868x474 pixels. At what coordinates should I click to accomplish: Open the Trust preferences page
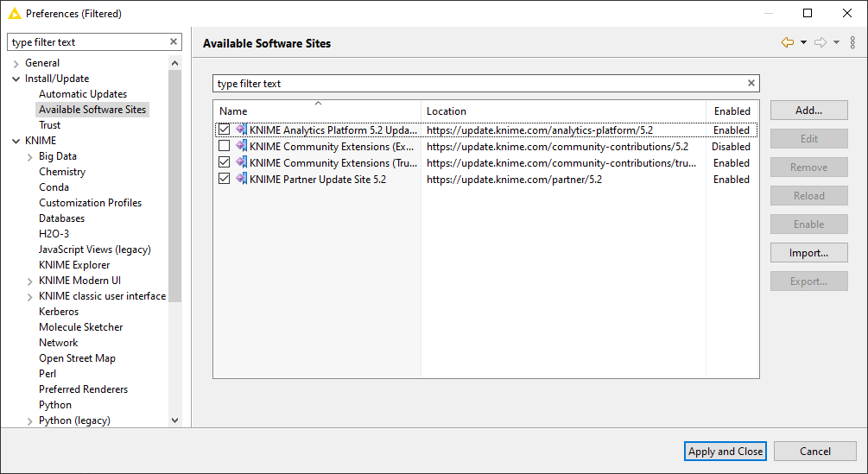[x=50, y=125]
